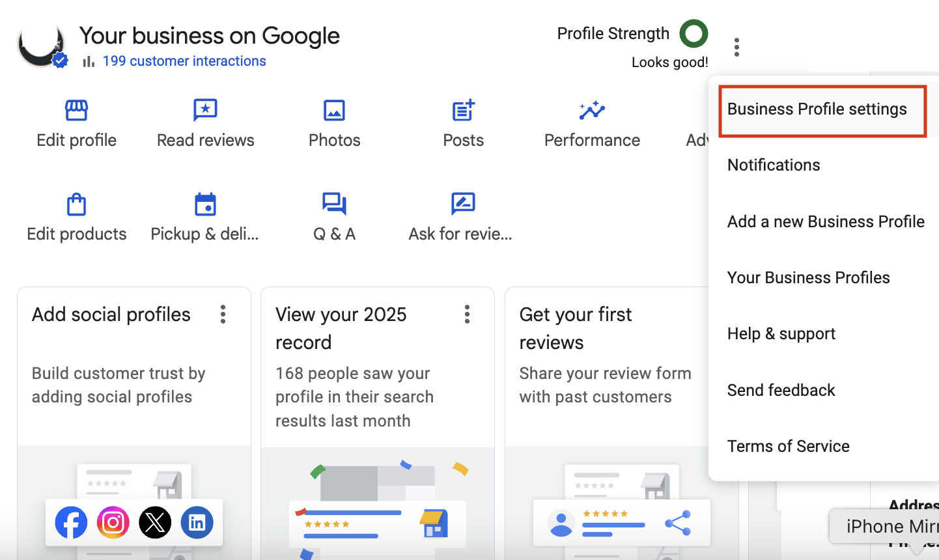Screen dimensions: 939x560
Task: Open the Performance sparkline icon
Action: pyautogui.click(x=592, y=110)
